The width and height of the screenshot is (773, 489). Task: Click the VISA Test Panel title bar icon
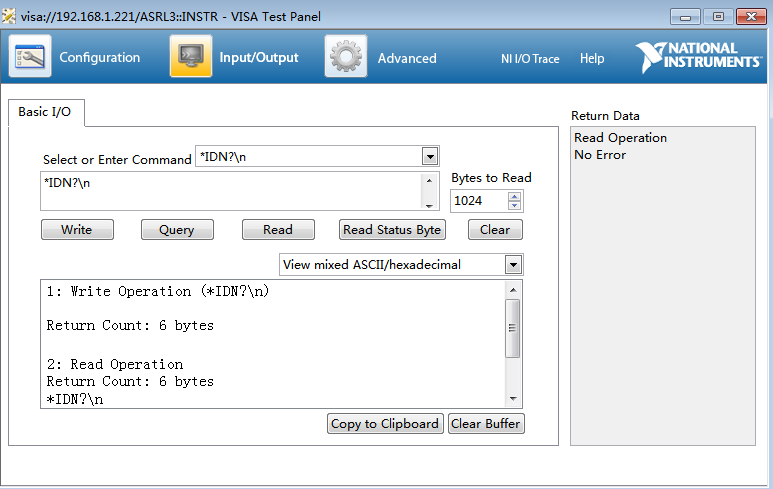(9, 16)
